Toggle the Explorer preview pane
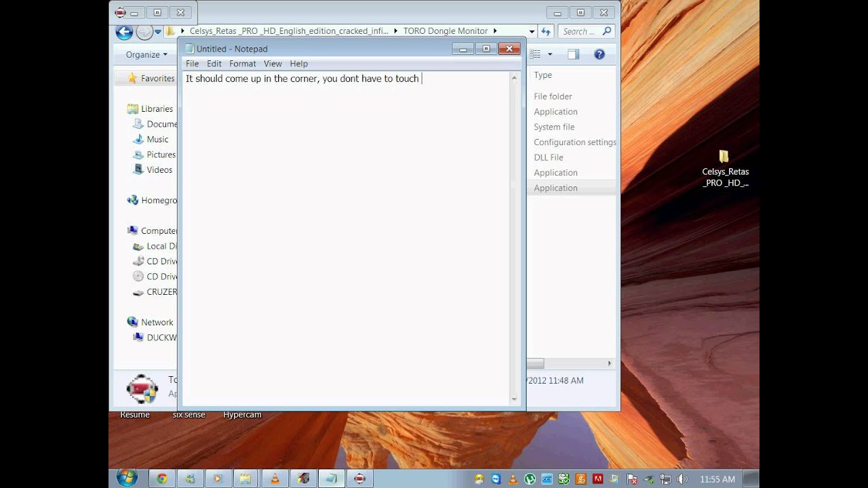Viewport: 868px width, 488px height. [574, 54]
